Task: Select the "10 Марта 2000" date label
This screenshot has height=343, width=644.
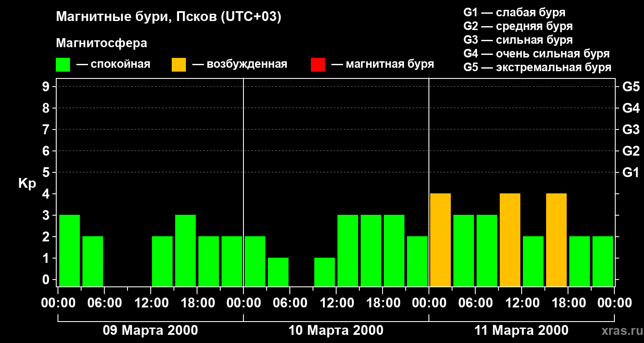Action: click(336, 331)
